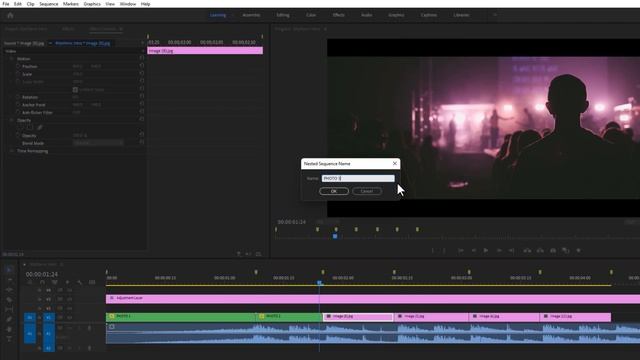The width and height of the screenshot is (640, 360).
Task: Select the Hand tool
Action: click(10, 329)
